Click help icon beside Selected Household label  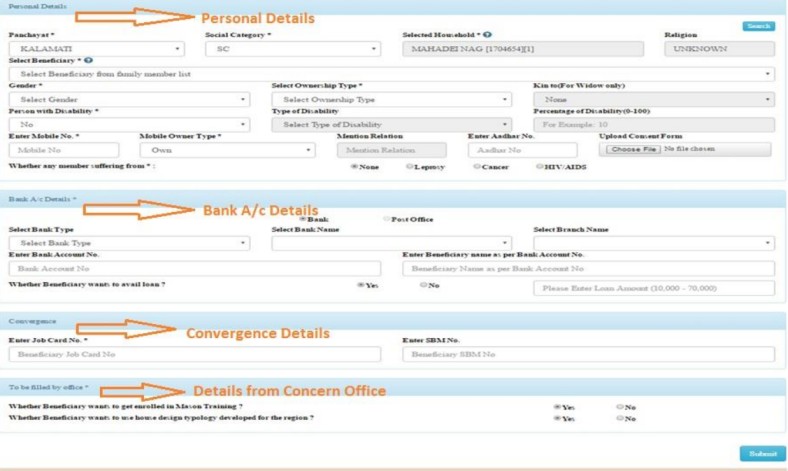pyautogui.click(x=487, y=35)
